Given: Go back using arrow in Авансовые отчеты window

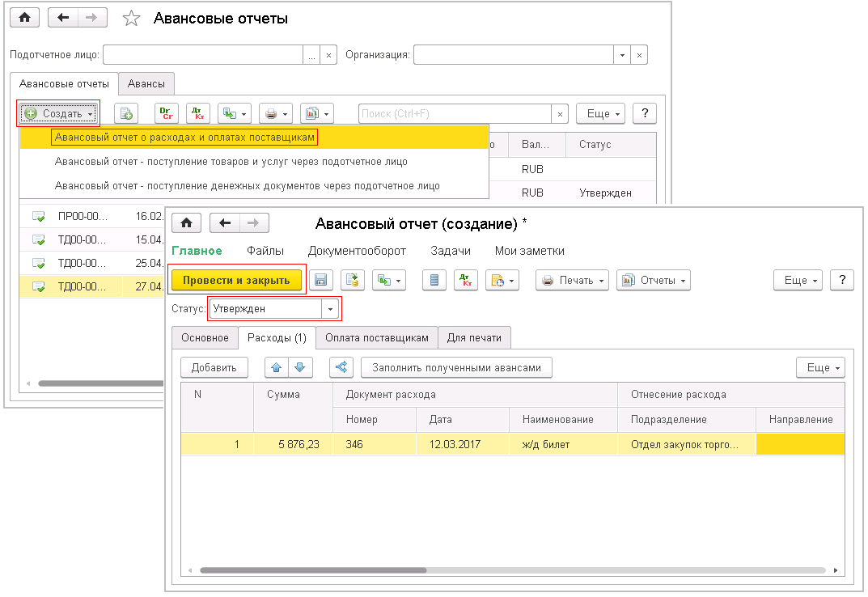Looking at the screenshot, I should tap(63, 18).
